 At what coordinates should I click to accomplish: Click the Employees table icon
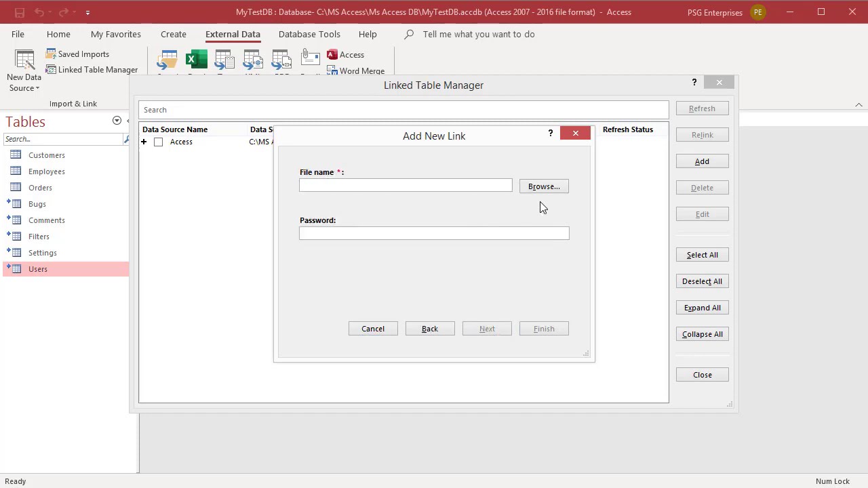(x=16, y=171)
